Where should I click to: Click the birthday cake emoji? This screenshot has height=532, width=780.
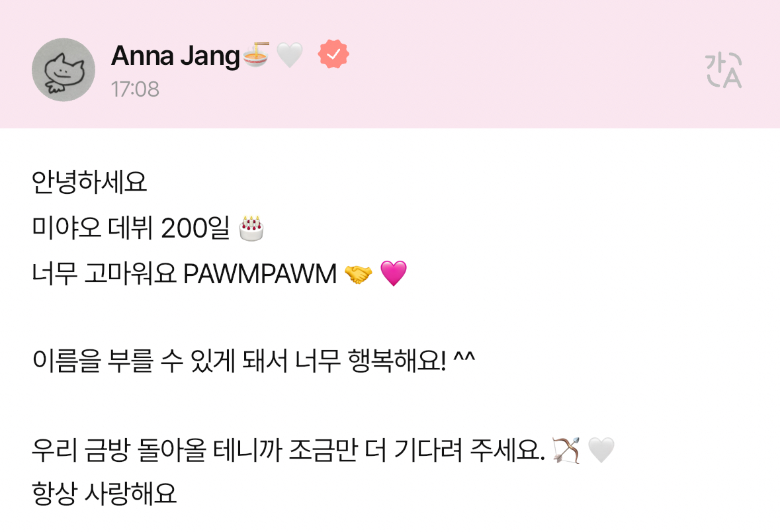(251, 228)
